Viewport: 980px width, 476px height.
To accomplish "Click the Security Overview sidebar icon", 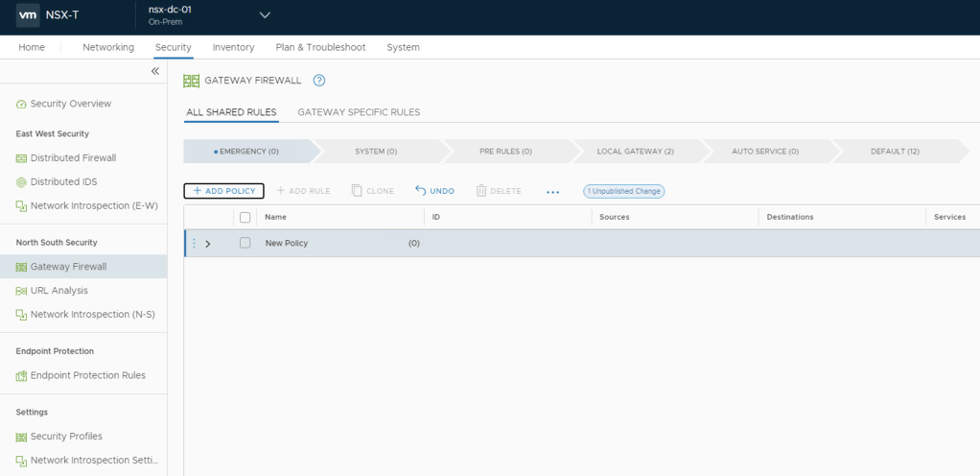I will [x=21, y=104].
